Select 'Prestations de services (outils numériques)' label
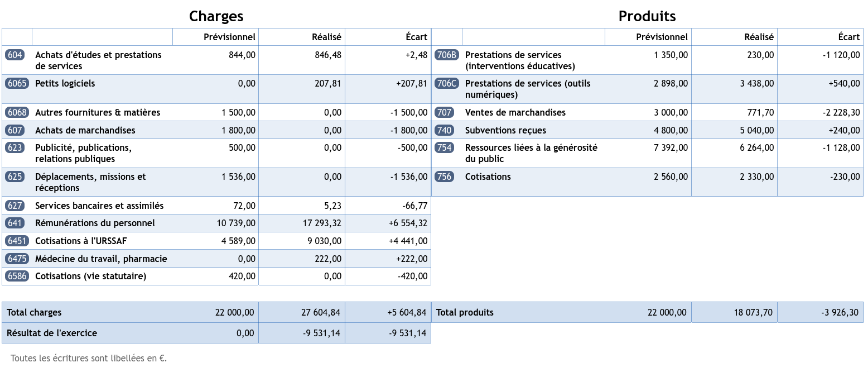The height and width of the screenshot is (372, 868). pyautogui.click(x=528, y=89)
